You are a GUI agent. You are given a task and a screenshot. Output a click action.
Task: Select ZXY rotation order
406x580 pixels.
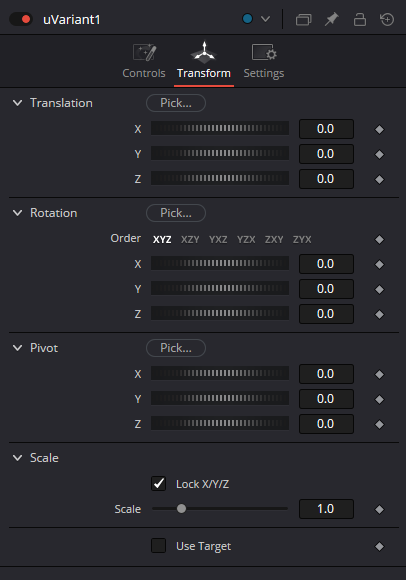(x=274, y=239)
